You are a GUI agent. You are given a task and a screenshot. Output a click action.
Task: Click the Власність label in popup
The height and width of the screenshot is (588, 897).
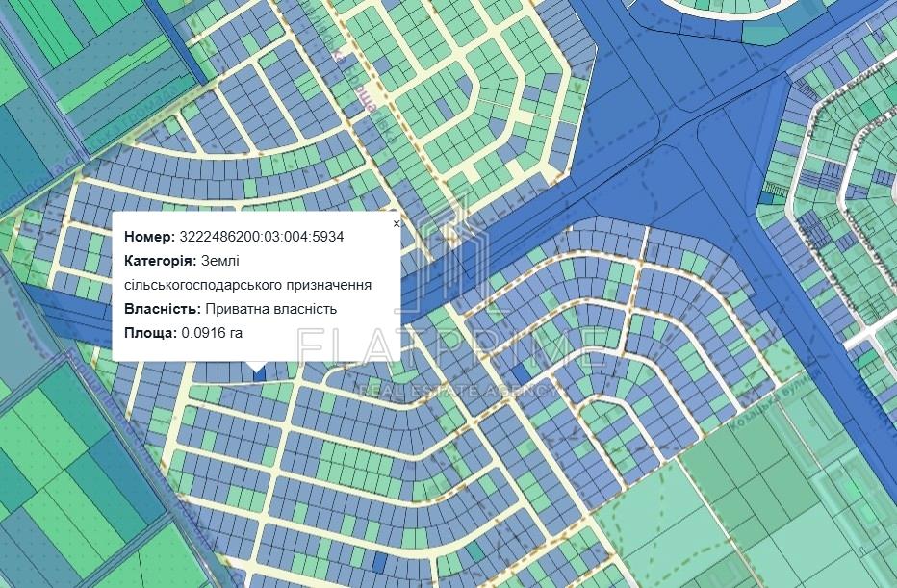[162, 309]
